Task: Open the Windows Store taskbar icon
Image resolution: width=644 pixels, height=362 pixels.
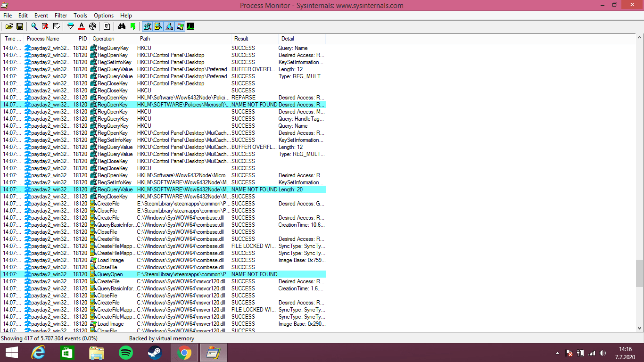Action: [x=67, y=353]
